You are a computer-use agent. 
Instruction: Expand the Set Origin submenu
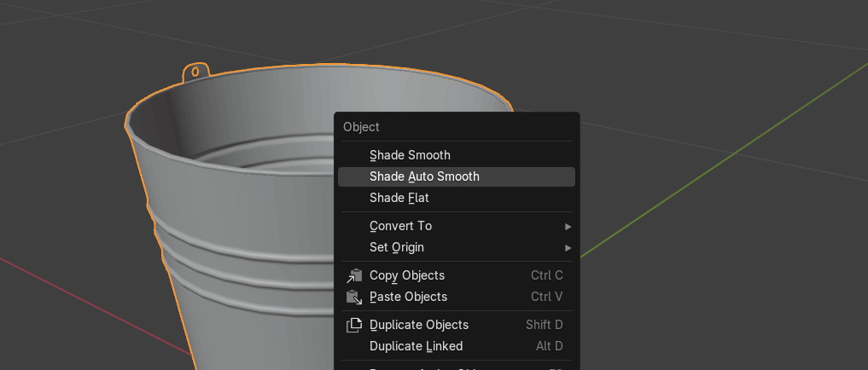(396, 247)
